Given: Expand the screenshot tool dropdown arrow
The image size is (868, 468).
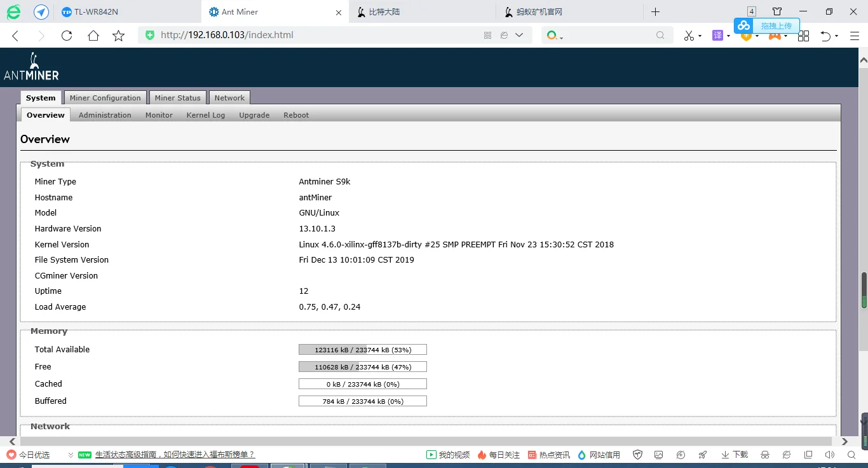Looking at the screenshot, I should 700,36.
